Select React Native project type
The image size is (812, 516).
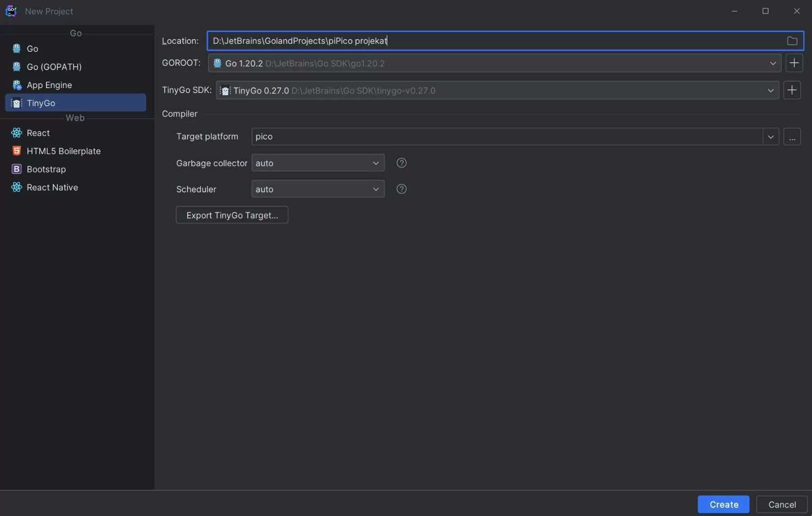(76, 187)
